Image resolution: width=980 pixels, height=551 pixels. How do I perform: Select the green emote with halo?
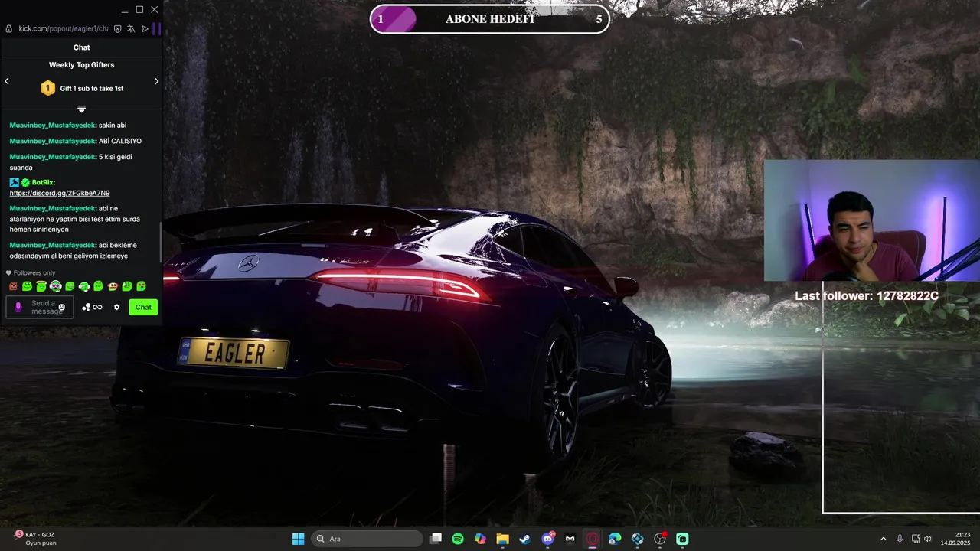(x=41, y=286)
